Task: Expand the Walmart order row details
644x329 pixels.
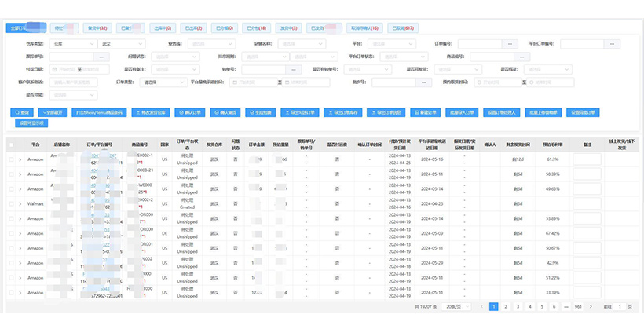Action: coord(20,203)
